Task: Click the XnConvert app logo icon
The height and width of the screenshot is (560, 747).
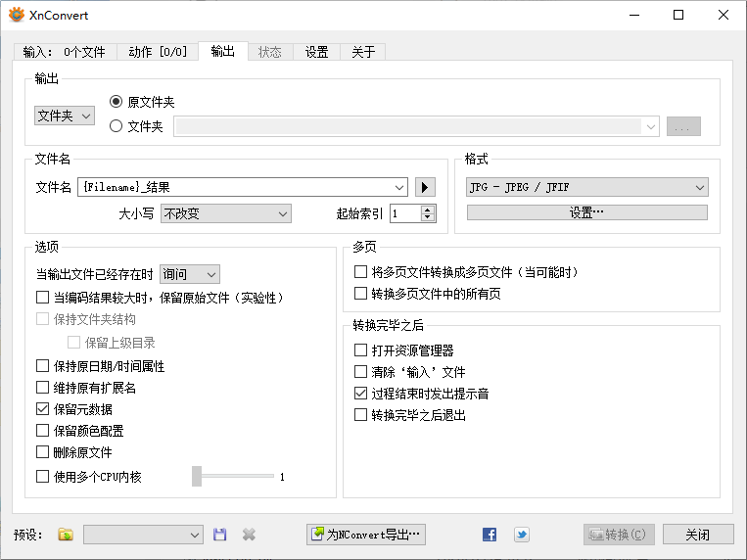Action: click(17, 15)
